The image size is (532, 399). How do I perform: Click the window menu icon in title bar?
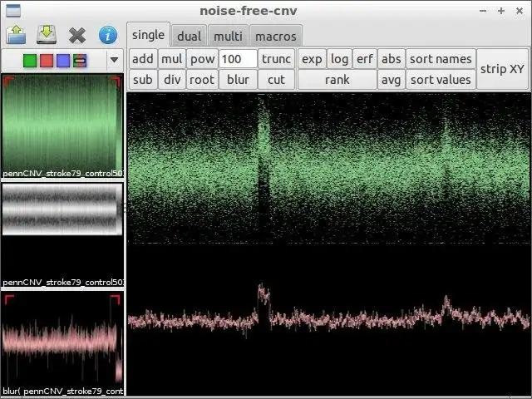coord(13,11)
